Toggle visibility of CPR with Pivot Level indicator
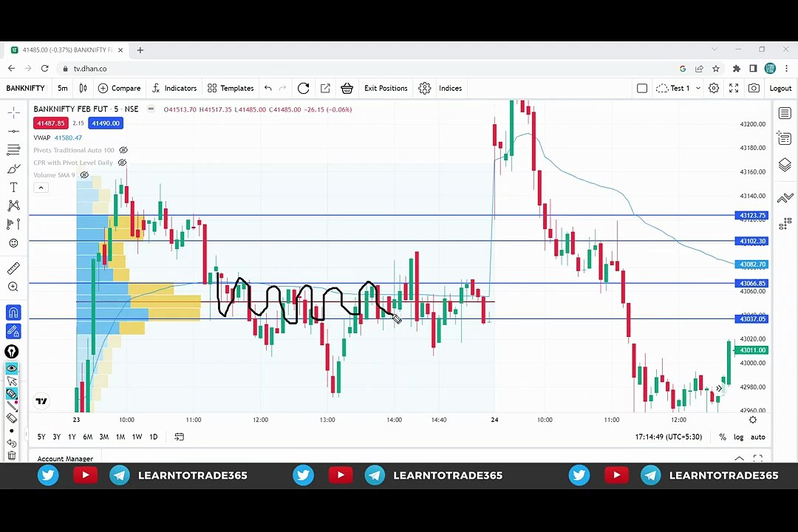The height and width of the screenshot is (532, 798). pyautogui.click(x=122, y=163)
